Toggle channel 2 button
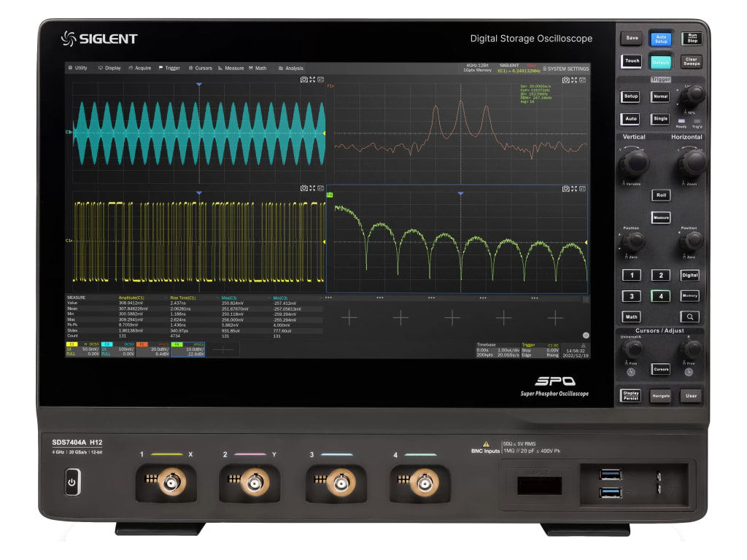 (x=661, y=275)
